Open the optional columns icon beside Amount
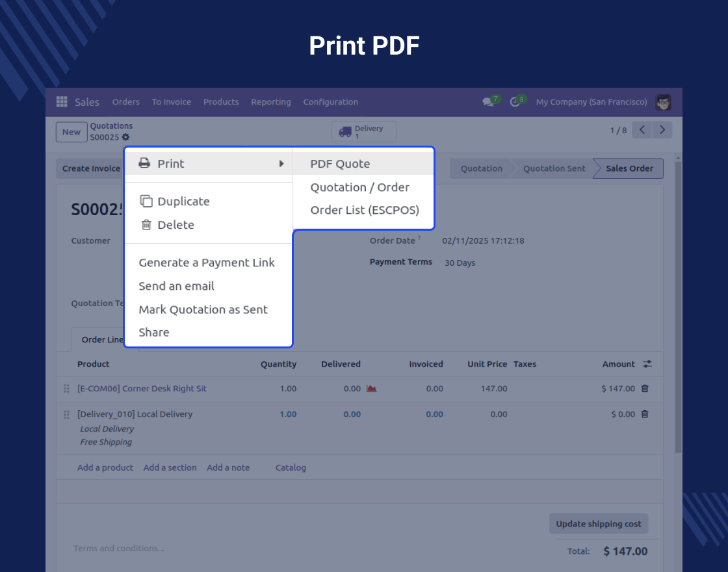 pos(647,364)
